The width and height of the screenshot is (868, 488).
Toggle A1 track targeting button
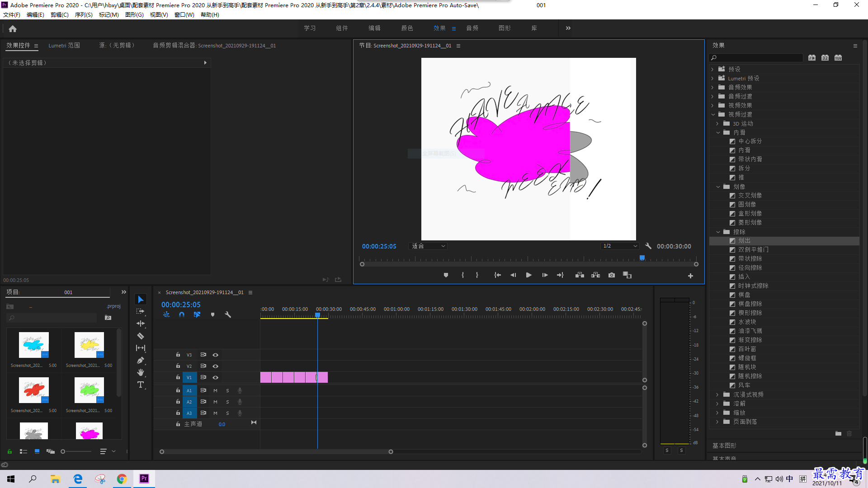pyautogui.click(x=189, y=390)
